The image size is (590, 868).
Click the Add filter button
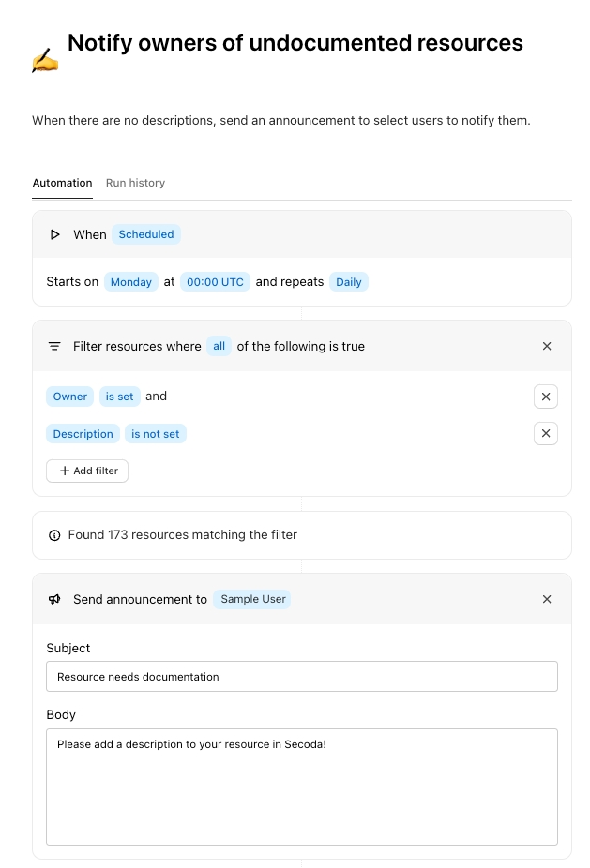pos(87,471)
